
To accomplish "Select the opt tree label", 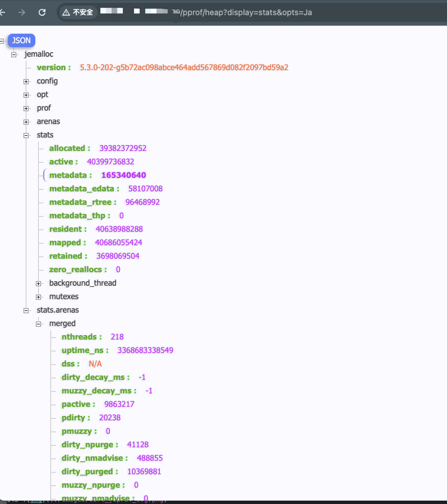I will 42,95.
